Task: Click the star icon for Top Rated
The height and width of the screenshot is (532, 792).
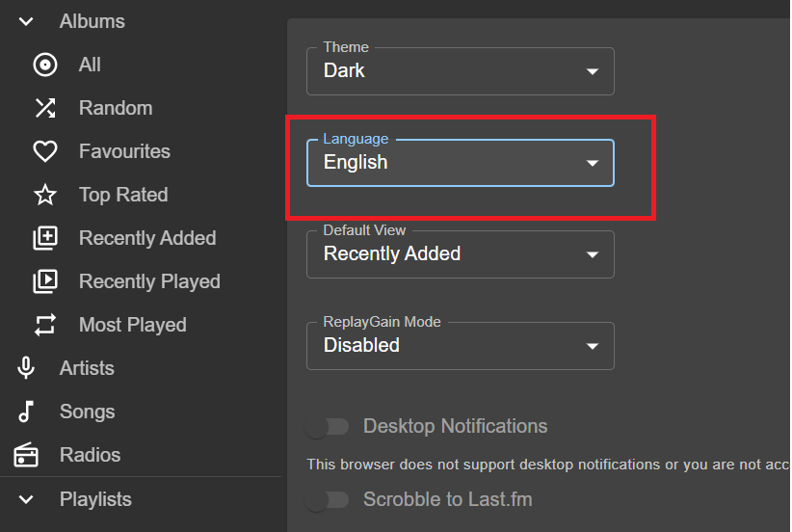Action: coord(45,195)
